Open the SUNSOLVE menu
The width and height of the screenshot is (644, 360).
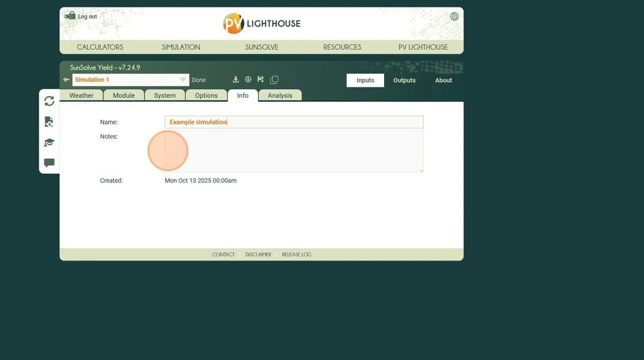262,47
